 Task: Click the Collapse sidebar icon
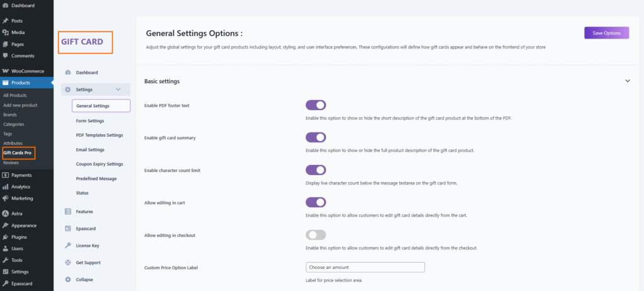point(68,279)
